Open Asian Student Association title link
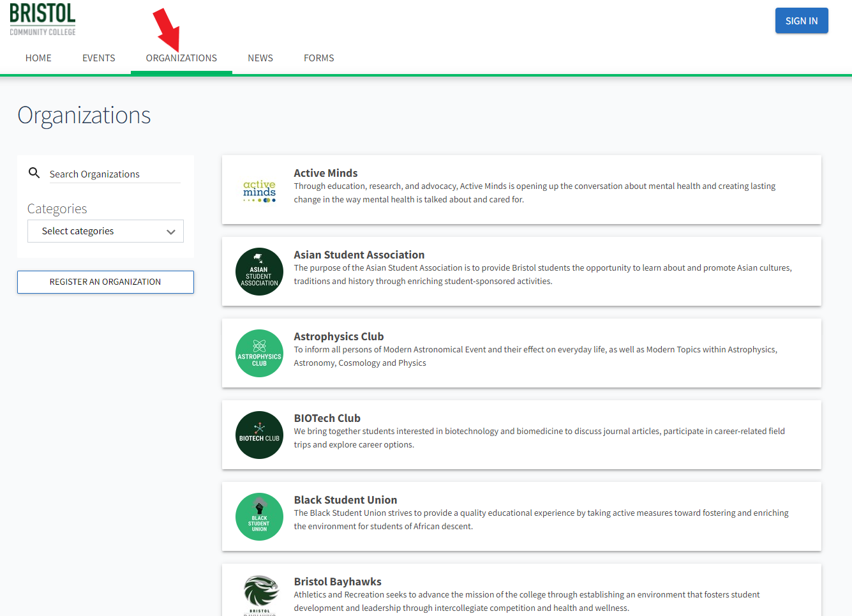Image resolution: width=852 pixels, height=616 pixels. click(359, 255)
